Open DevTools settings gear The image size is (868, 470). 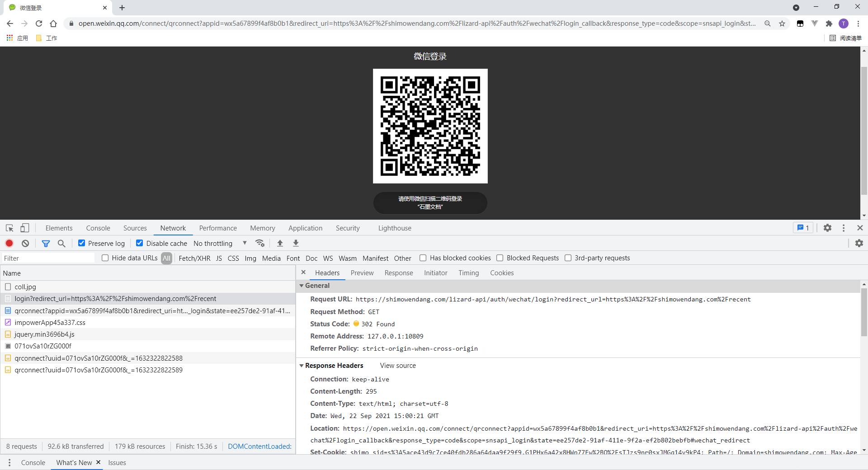click(x=827, y=228)
